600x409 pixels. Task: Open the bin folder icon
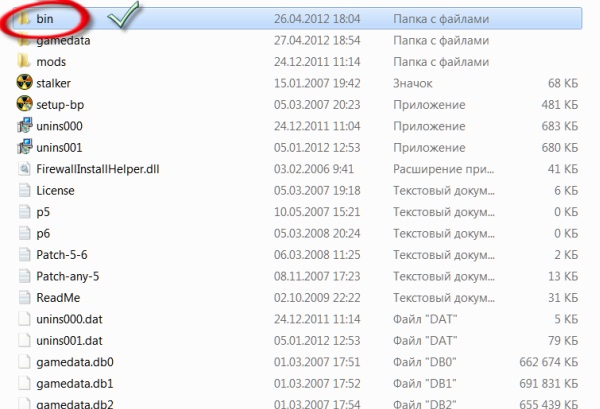point(25,20)
